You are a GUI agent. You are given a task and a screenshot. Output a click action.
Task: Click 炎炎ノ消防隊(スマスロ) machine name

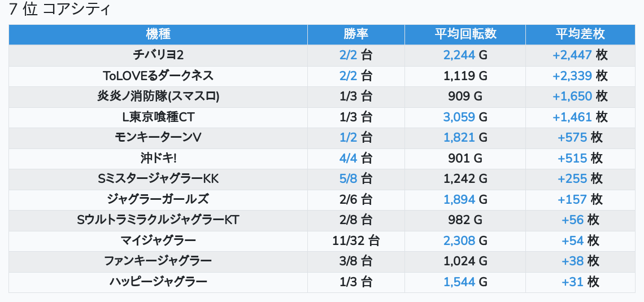pos(158,97)
